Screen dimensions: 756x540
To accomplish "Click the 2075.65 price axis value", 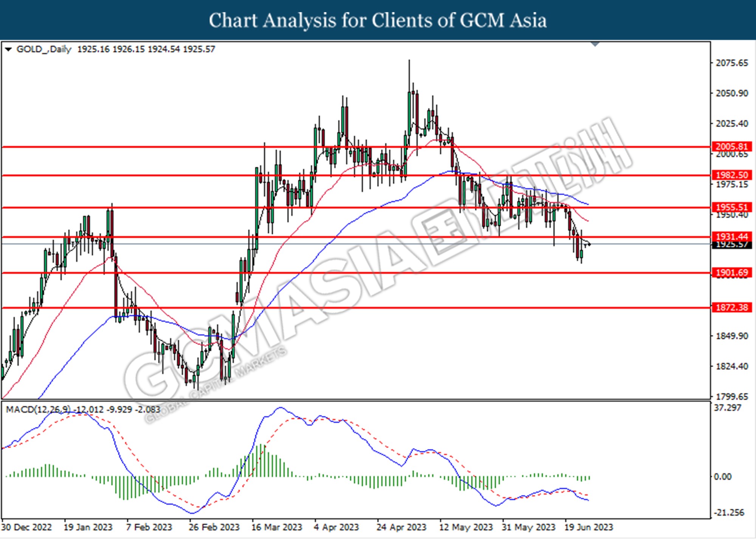I will pos(732,63).
